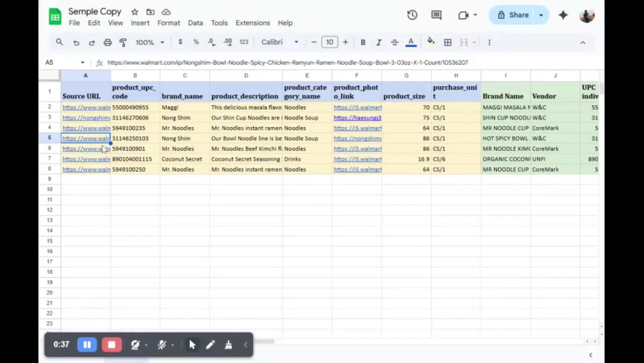644x363 pixels.
Task: Expand the video call options arrow
Action: click(x=475, y=15)
